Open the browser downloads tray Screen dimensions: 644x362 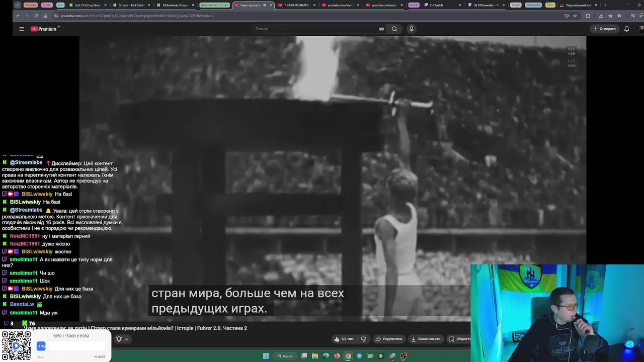[601, 16]
